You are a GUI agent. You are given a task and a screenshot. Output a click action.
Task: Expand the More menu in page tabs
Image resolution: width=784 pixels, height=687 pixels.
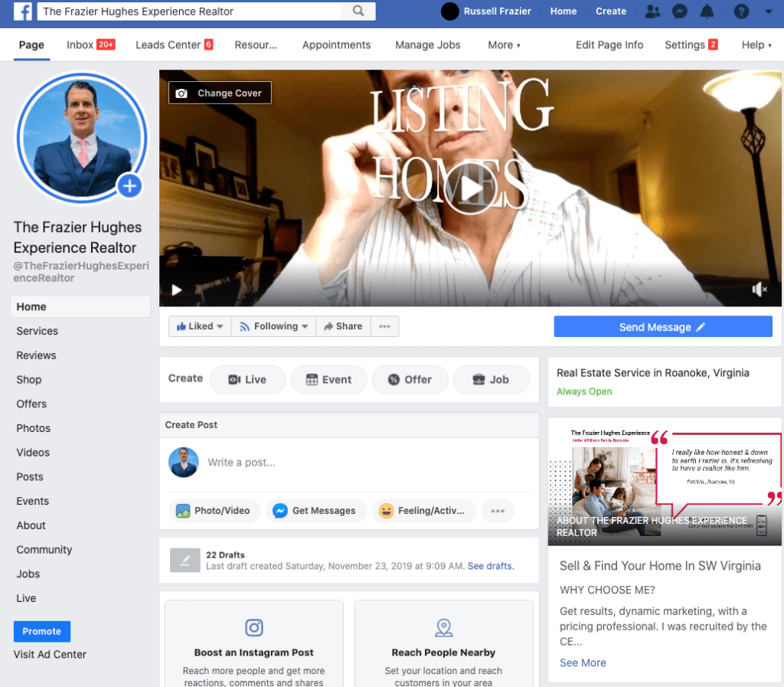point(504,45)
